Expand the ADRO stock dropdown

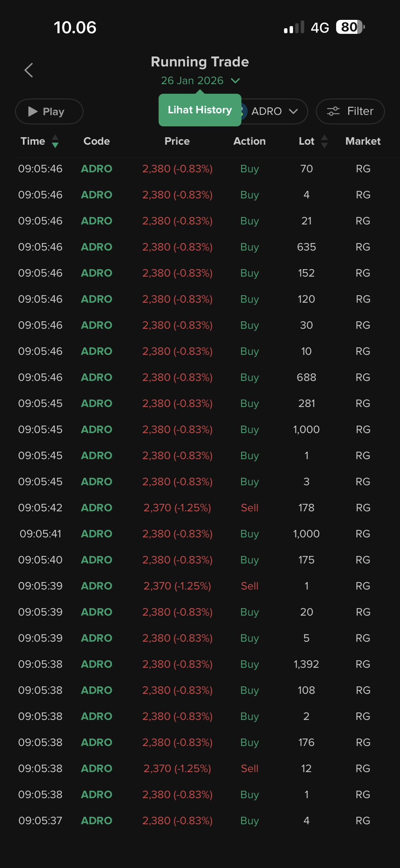point(275,111)
